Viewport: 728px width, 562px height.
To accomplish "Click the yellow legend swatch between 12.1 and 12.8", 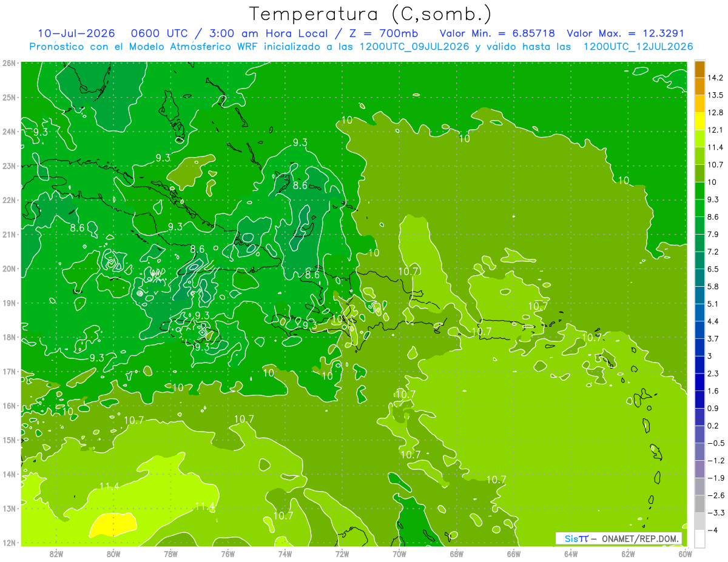I will (x=699, y=121).
